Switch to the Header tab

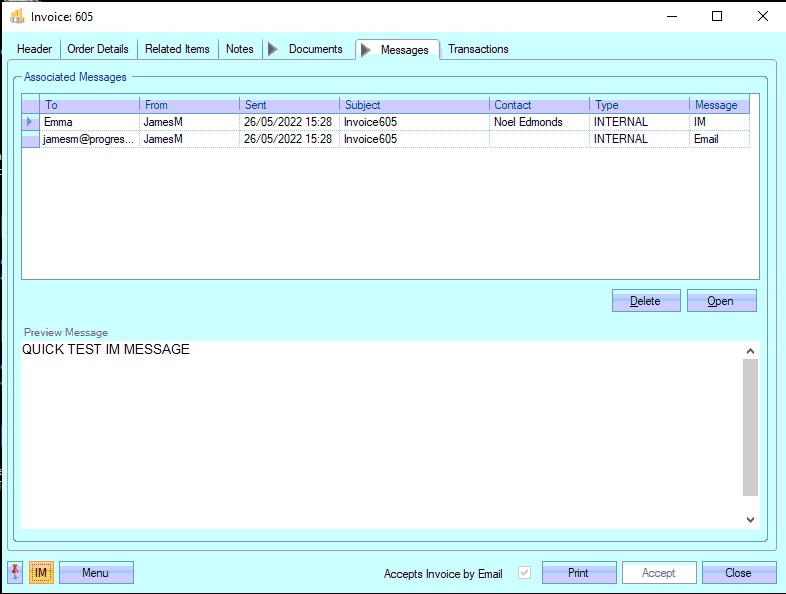34,49
